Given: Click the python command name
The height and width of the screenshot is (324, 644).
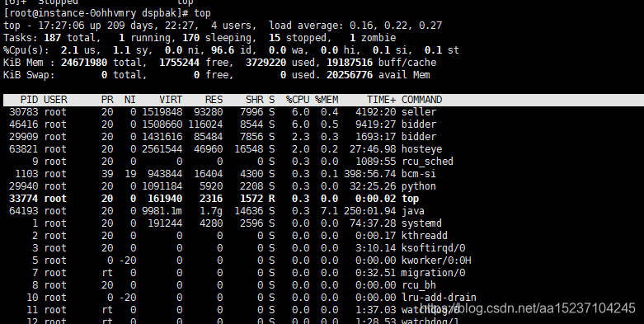Looking at the screenshot, I should coord(419,186).
